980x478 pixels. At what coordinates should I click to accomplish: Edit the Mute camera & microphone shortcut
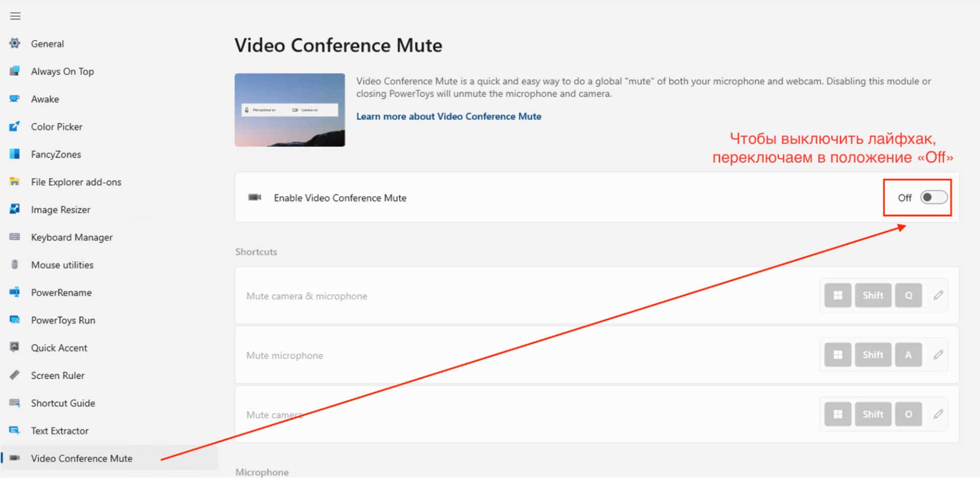point(938,295)
